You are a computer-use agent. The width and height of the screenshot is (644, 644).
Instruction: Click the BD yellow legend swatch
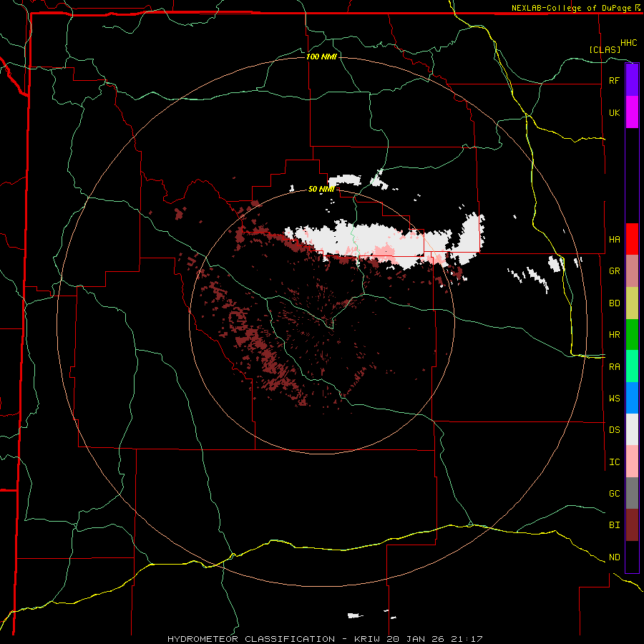click(x=632, y=303)
